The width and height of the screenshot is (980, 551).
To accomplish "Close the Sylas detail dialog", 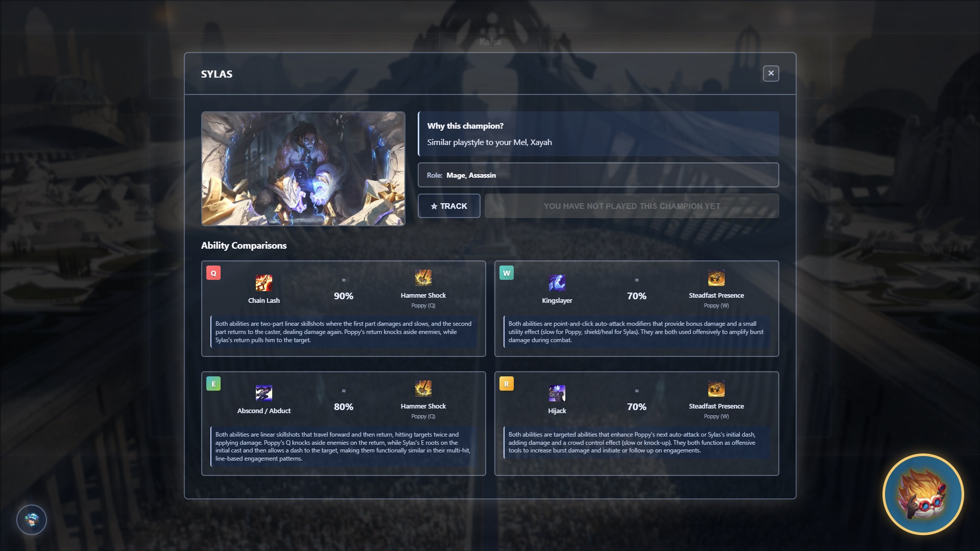I will point(771,74).
